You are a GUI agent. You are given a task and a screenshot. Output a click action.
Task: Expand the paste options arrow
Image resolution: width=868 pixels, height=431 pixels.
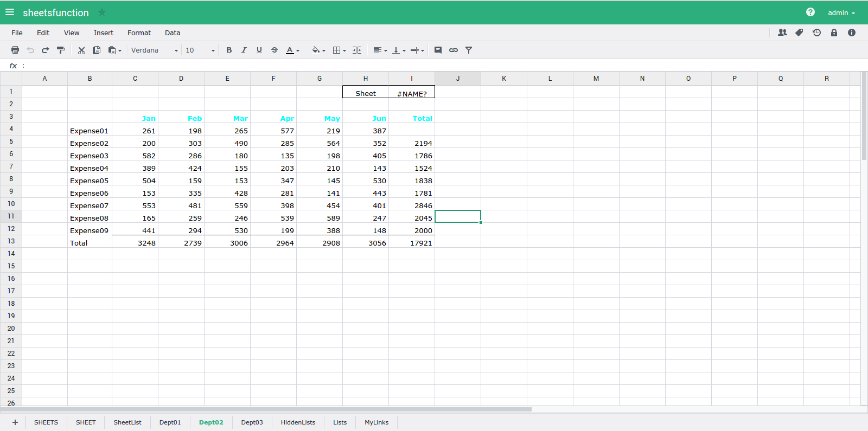click(120, 50)
